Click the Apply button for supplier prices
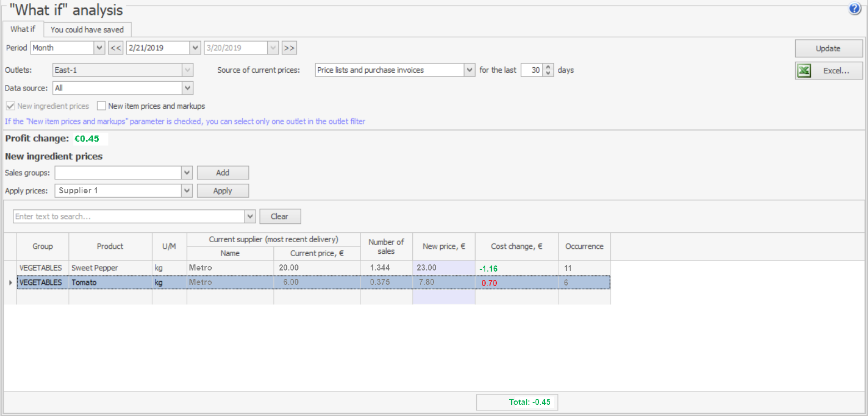Screen dimensions: 868x416 pos(223,191)
